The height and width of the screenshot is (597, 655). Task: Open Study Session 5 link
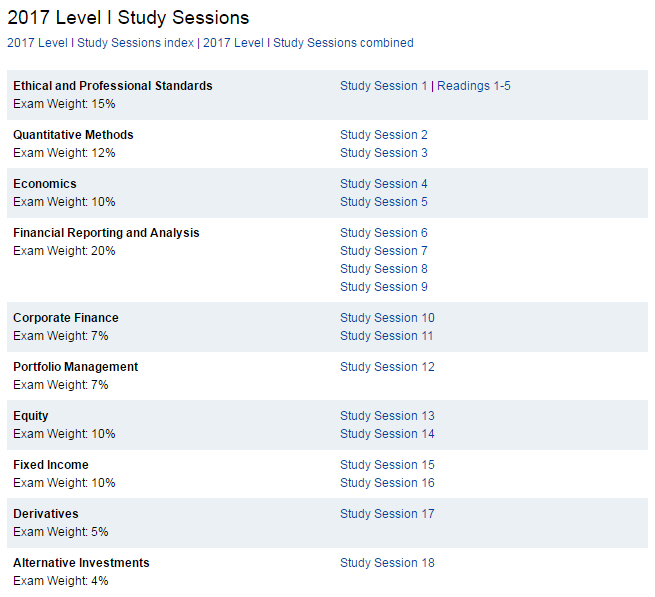[x=384, y=202]
